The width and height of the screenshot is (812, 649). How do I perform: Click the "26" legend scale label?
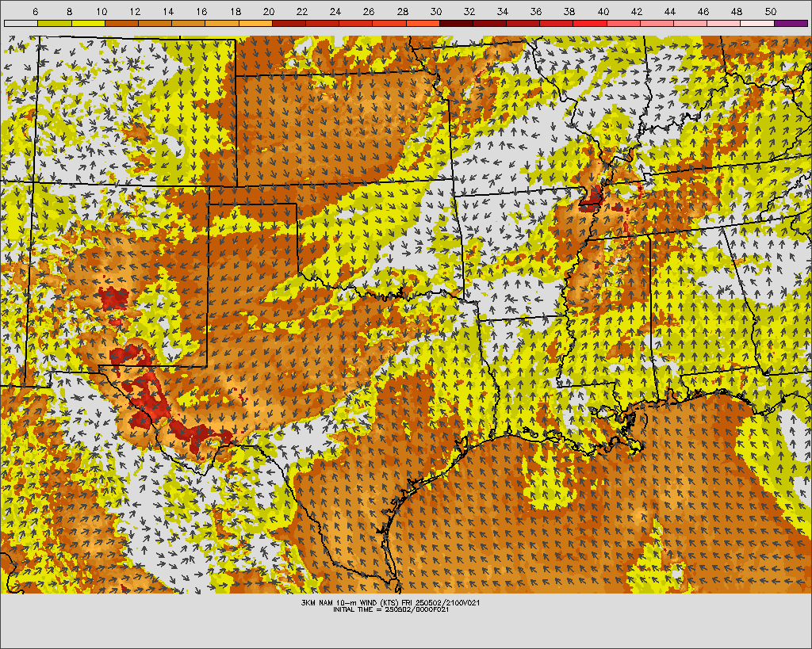click(369, 11)
